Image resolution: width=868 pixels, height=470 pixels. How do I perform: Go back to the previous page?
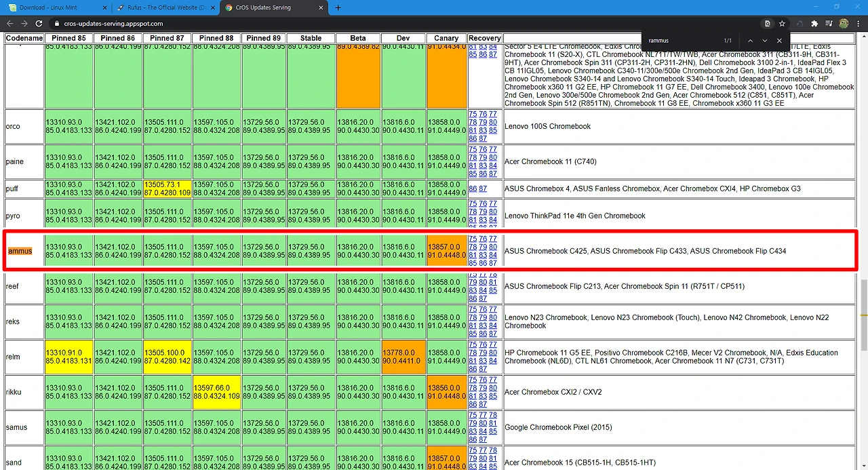(9, 23)
